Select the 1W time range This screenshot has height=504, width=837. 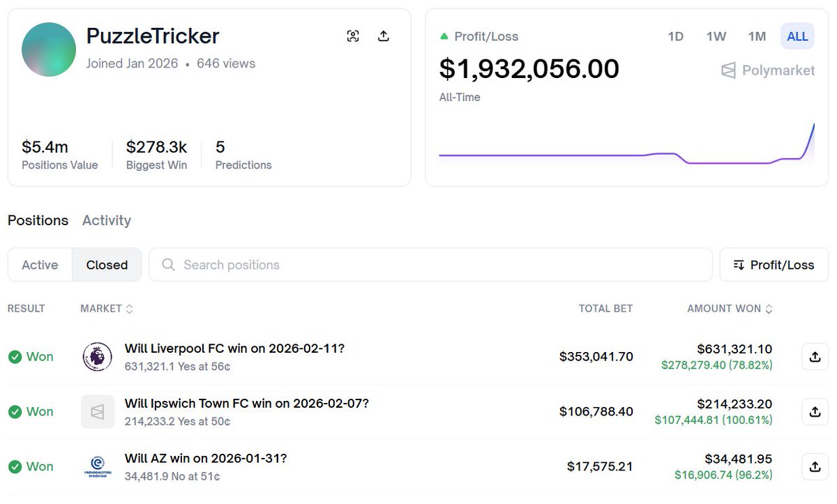tap(716, 36)
